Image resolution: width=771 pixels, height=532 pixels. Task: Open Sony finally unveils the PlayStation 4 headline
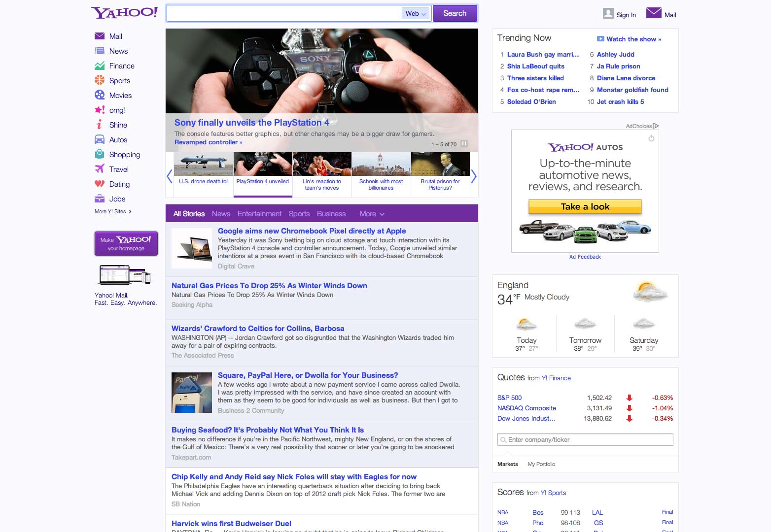(x=252, y=123)
